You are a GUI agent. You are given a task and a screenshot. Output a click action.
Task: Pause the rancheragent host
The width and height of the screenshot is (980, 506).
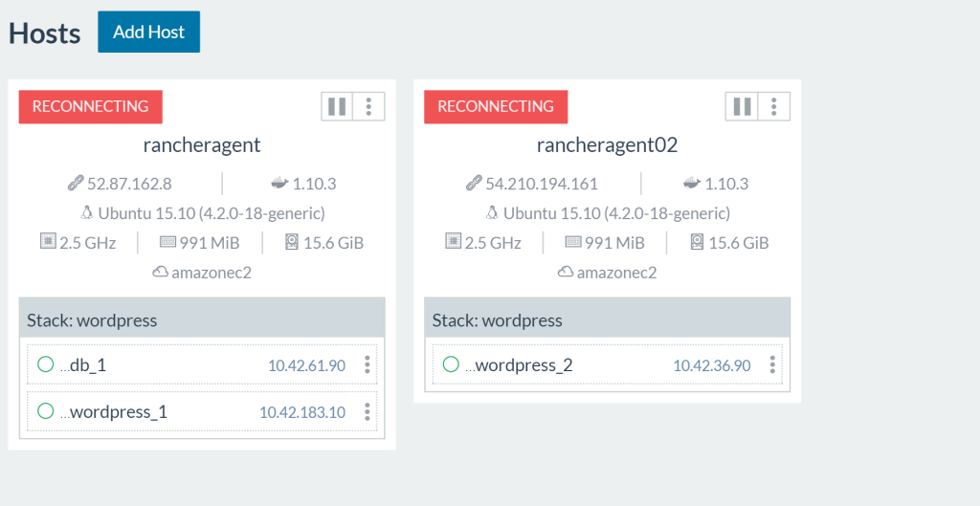tap(337, 106)
